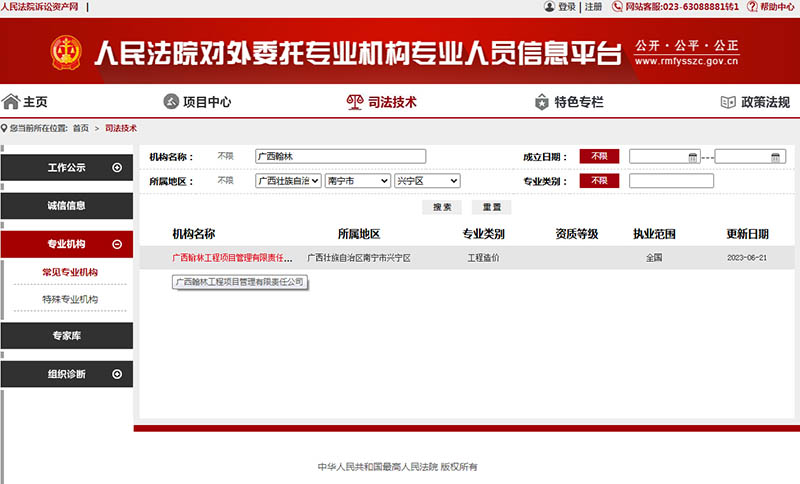Open the end date calendar picker icon
This screenshot has height=484, width=800.
point(775,157)
